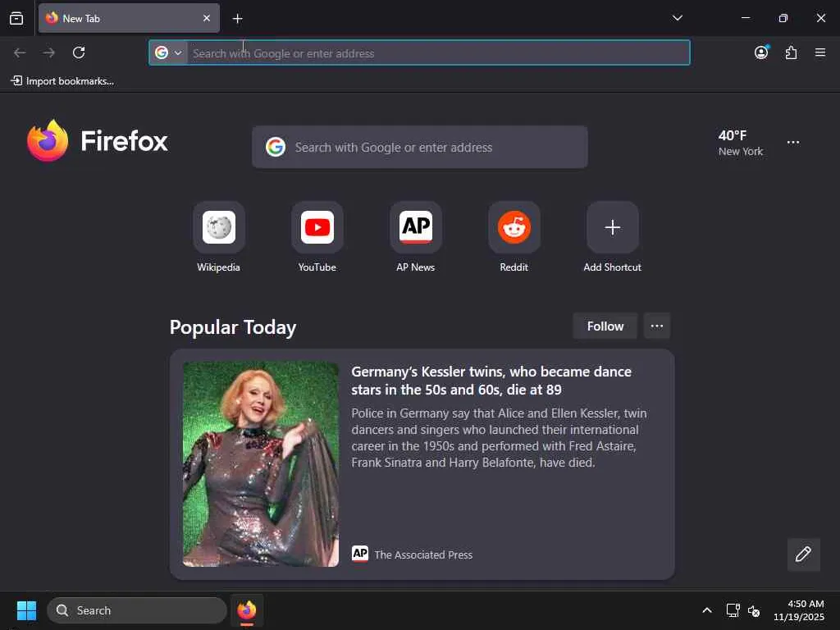Click Import bookmarks… in bookmarks toolbar

click(x=62, y=81)
